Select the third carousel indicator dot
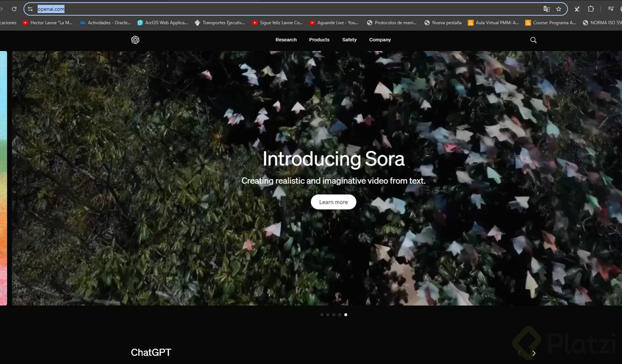Image resolution: width=622 pixels, height=364 pixels. [x=334, y=315]
